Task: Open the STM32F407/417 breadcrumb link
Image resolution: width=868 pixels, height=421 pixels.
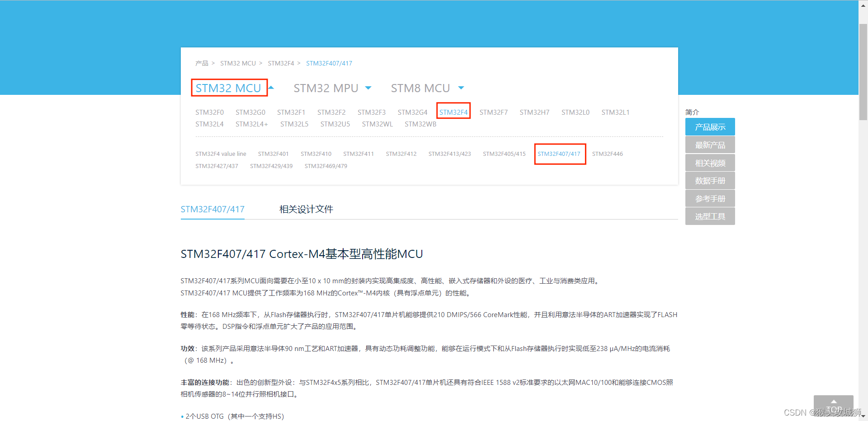Action: (329, 63)
